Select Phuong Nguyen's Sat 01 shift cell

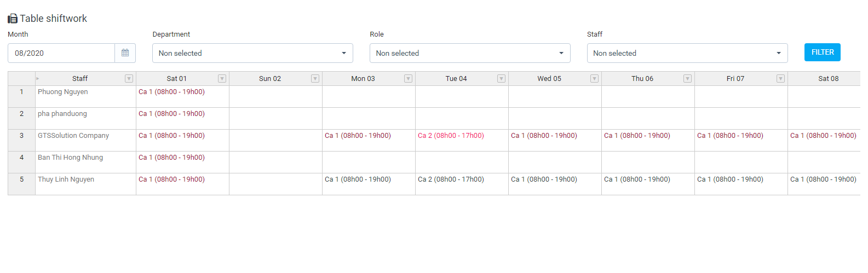[182, 97]
